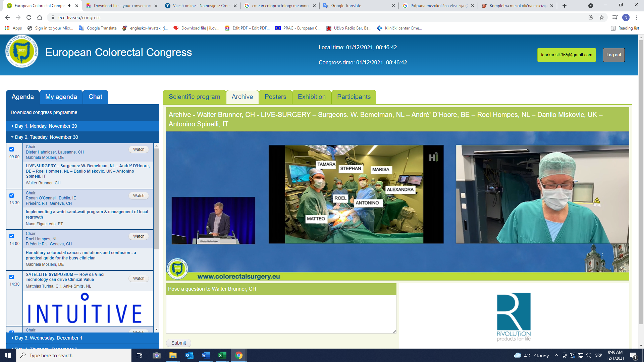Collapse Day 2, Tuesday, November 30

tap(46, 137)
